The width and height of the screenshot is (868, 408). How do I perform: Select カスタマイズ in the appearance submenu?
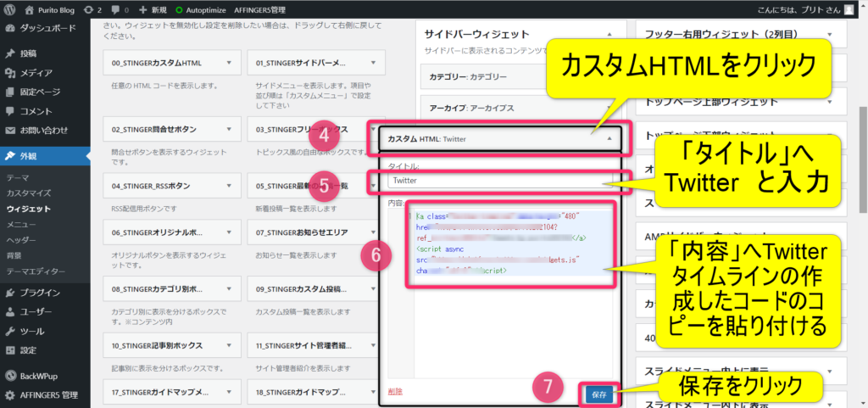point(29,193)
